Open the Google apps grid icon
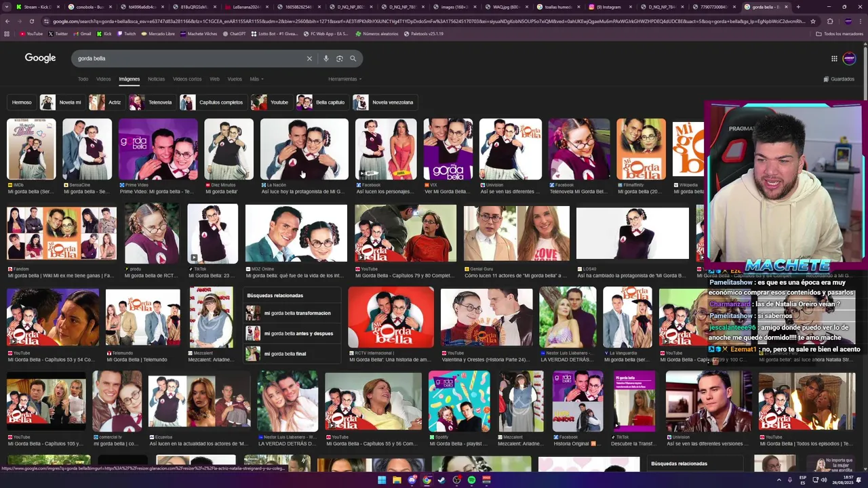 click(x=834, y=58)
